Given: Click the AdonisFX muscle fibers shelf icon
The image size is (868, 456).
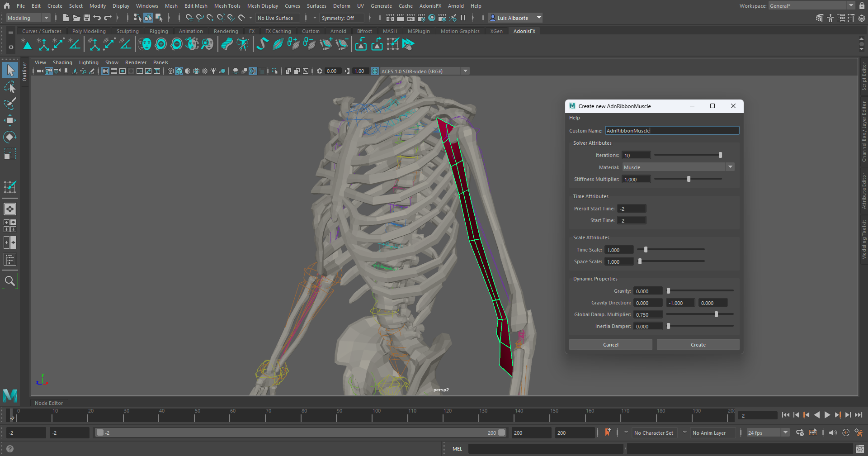Looking at the screenshot, I should tap(278, 44).
